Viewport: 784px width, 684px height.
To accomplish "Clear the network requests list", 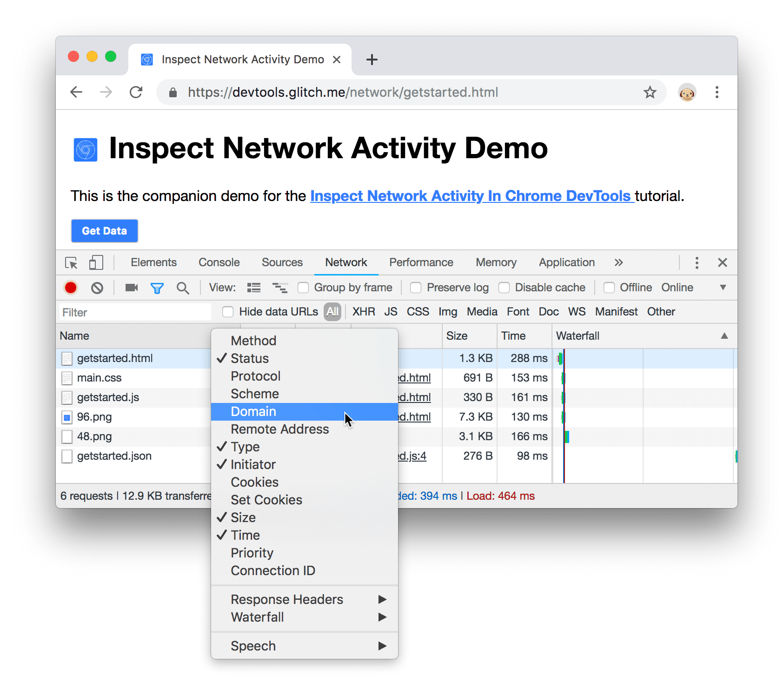I will tap(97, 287).
